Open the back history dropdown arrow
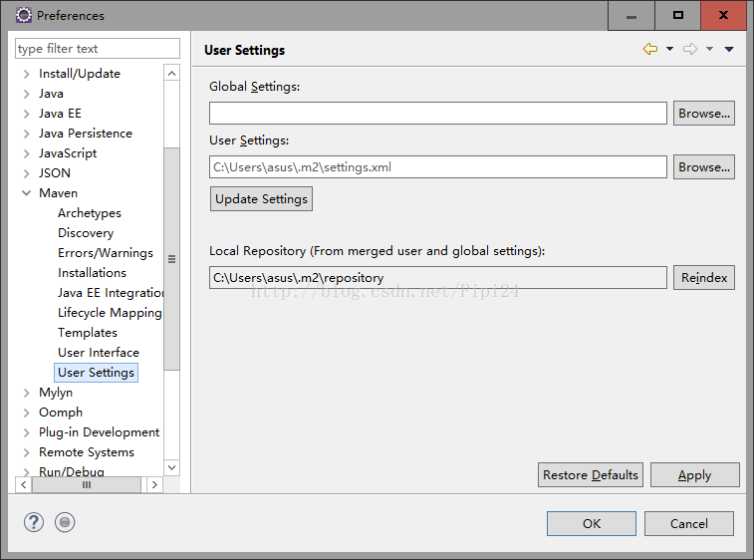This screenshot has width=754, height=560. click(669, 49)
